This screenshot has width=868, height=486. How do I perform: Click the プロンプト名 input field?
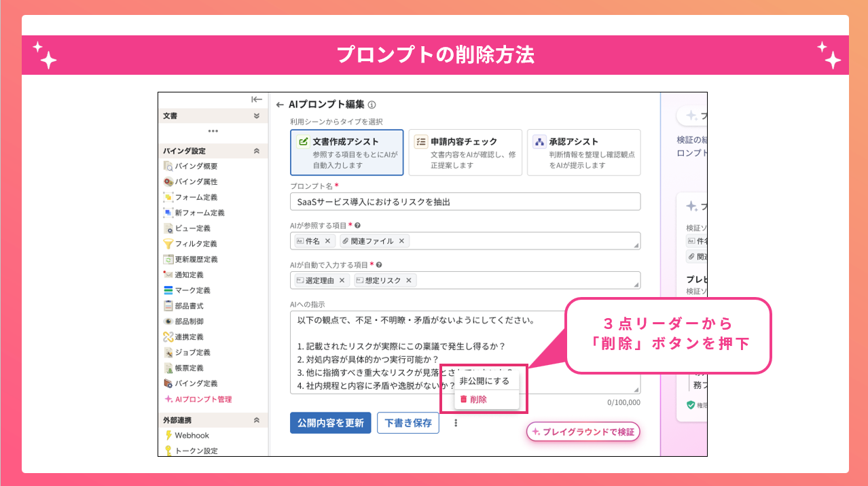(x=465, y=202)
